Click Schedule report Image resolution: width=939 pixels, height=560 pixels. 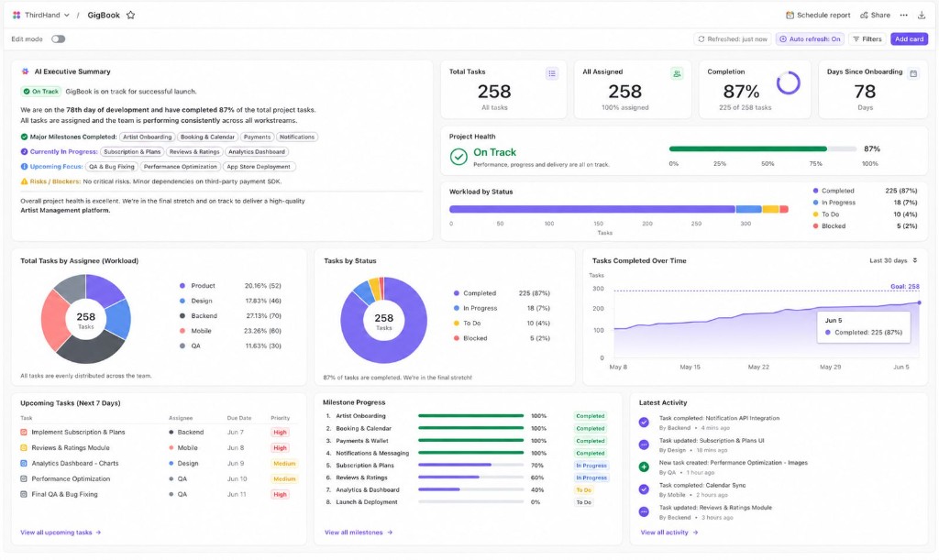818,15
